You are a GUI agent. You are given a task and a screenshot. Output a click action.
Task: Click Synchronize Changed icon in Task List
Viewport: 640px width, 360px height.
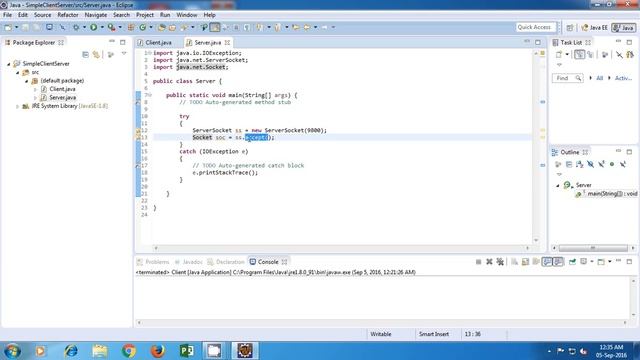[630, 54]
